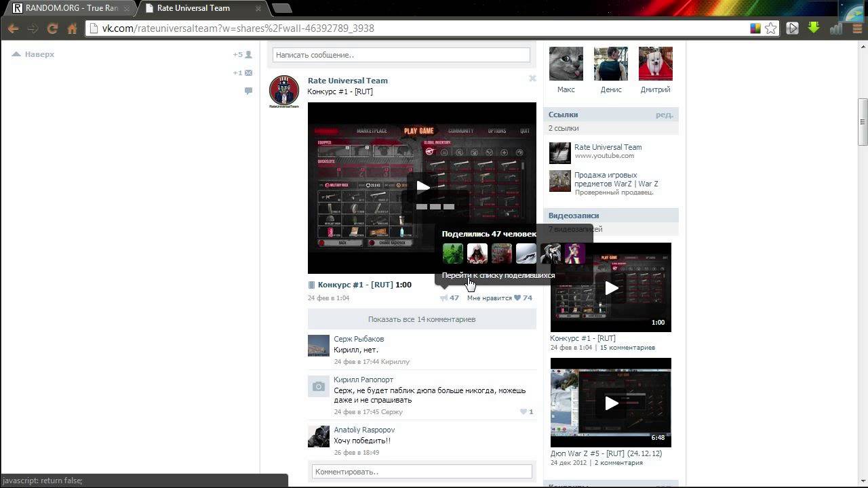The image size is (868, 488).
Task: Open the +1 messages envelope icon
Action: 243,73
